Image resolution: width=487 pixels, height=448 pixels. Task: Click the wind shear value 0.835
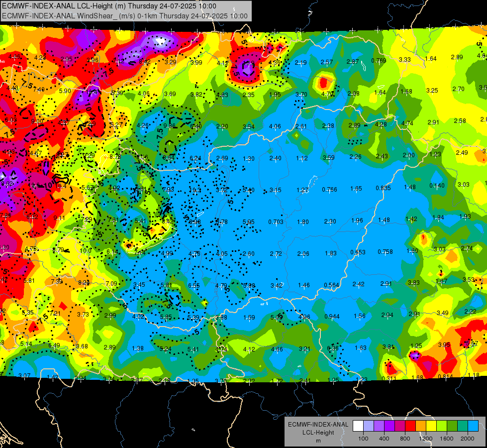pos(383,188)
